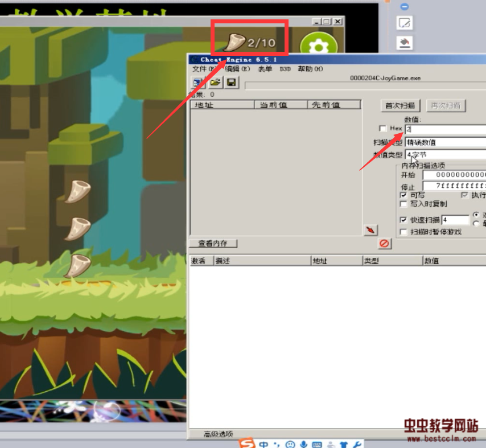Open the 扫描类型 scan type dropdown
This screenshot has height=448, width=486.
(446, 142)
